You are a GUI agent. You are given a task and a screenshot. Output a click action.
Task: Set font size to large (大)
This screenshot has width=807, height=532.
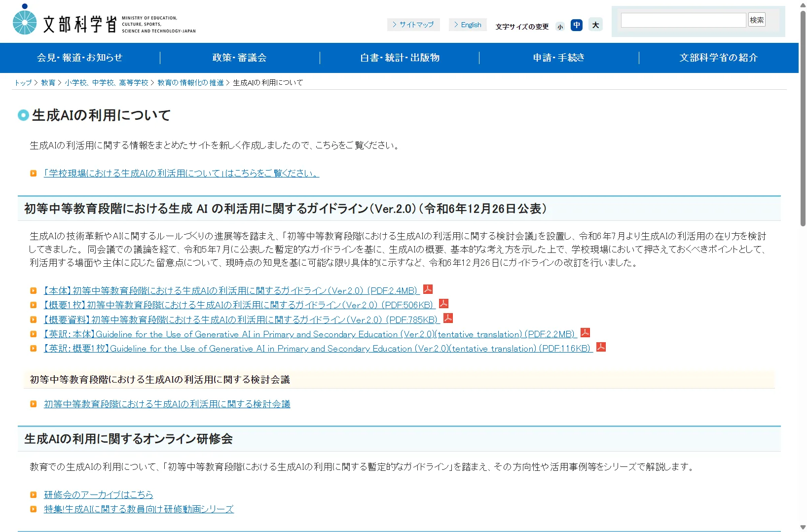(596, 25)
